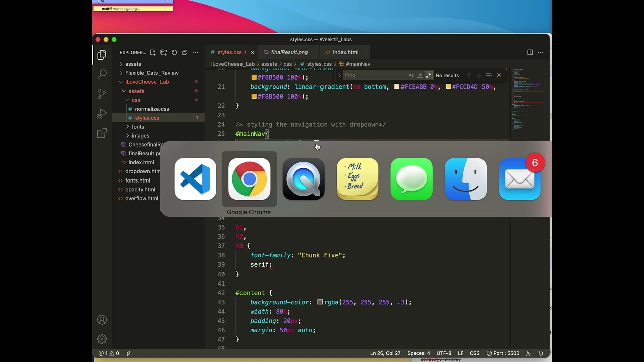Open the Explorer view in the activity bar
Image resolution: width=644 pixels, height=362 pixels.
(x=102, y=55)
